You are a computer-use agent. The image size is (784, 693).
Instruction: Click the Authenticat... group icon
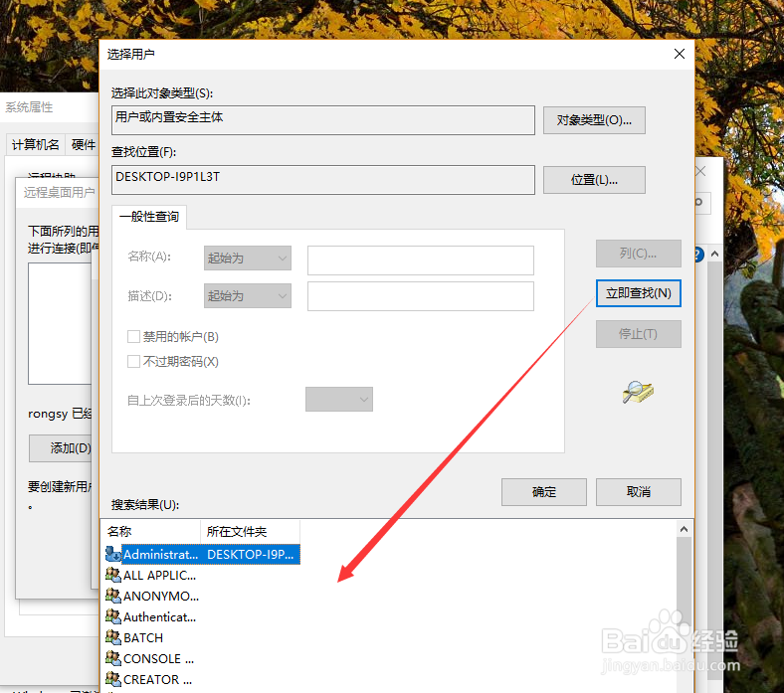(x=113, y=617)
